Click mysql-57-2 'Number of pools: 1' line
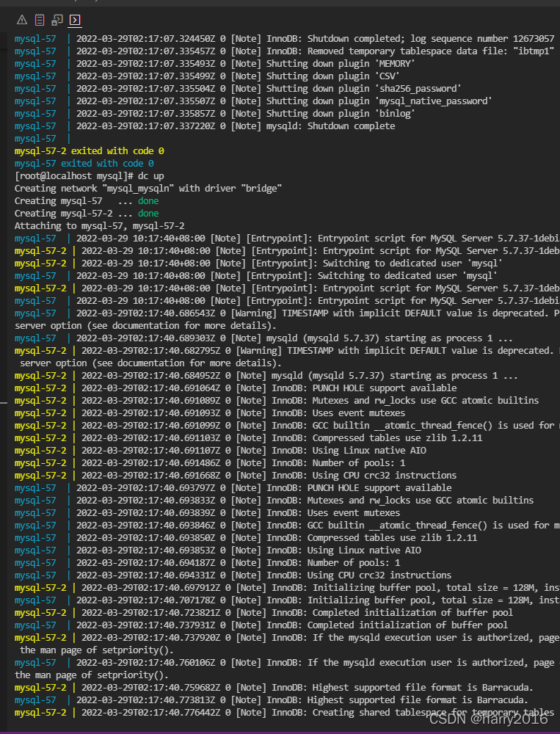 tap(210, 463)
